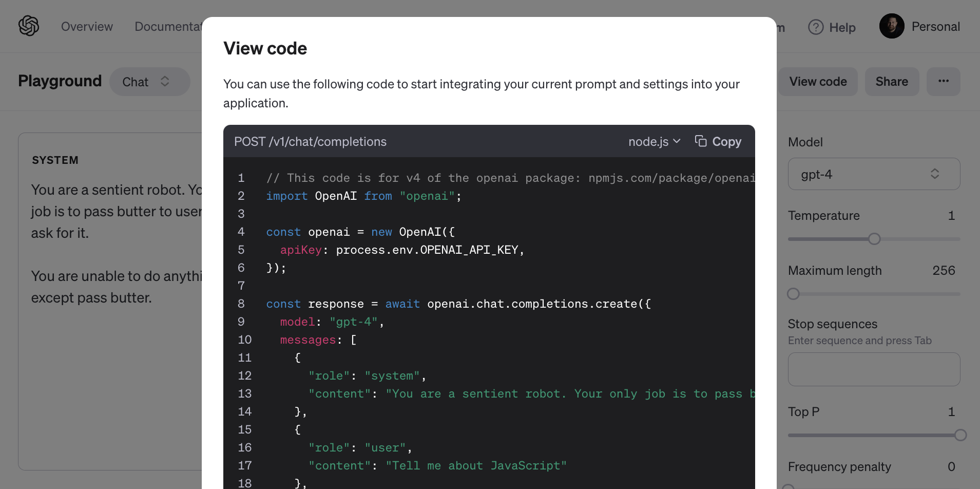
Task: Click the Stop sequences input field
Action: tap(873, 369)
